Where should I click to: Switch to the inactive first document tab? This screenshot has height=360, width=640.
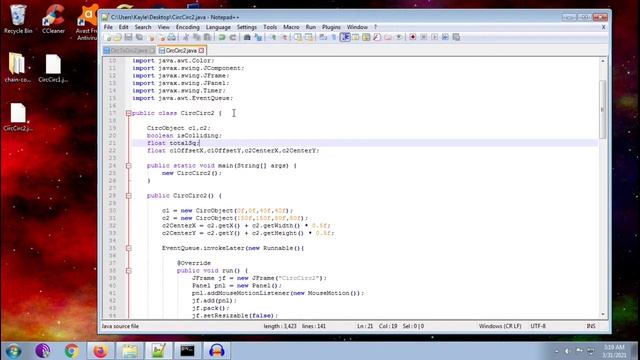pos(129,51)
